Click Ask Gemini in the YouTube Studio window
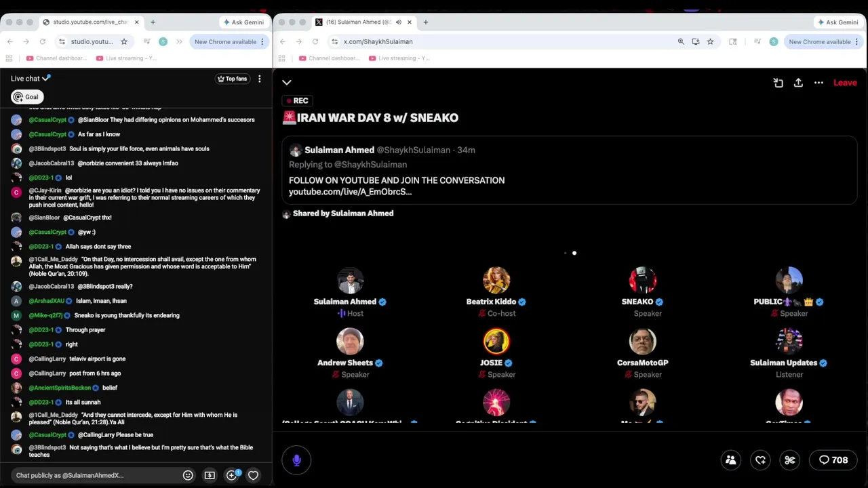This screenshot has height=488, width=868. coord(243,22)
